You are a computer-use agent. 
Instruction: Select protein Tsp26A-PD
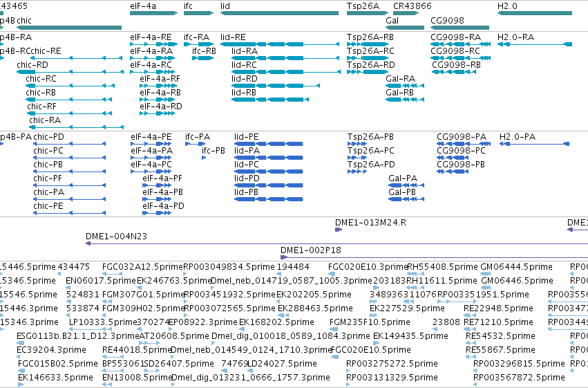(357, 172)
